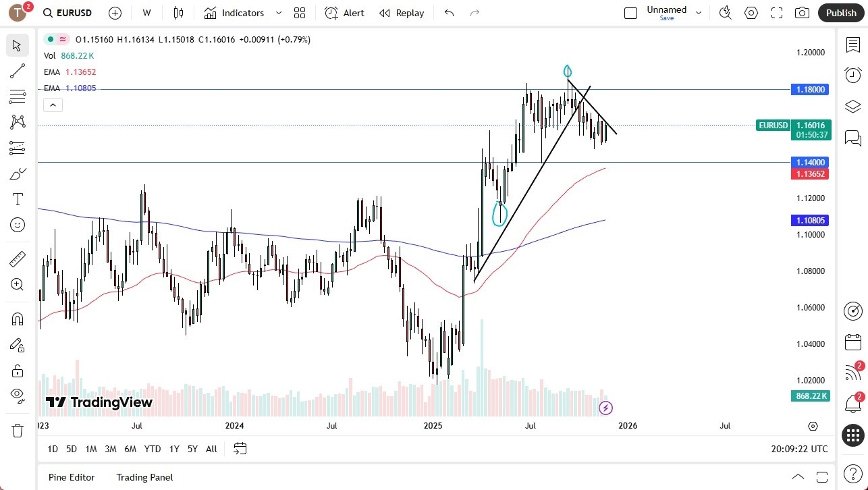Open the Indicators dropdown arrow
The width and height of the screenshot is (868, 490).
click(x=277, y=13)
